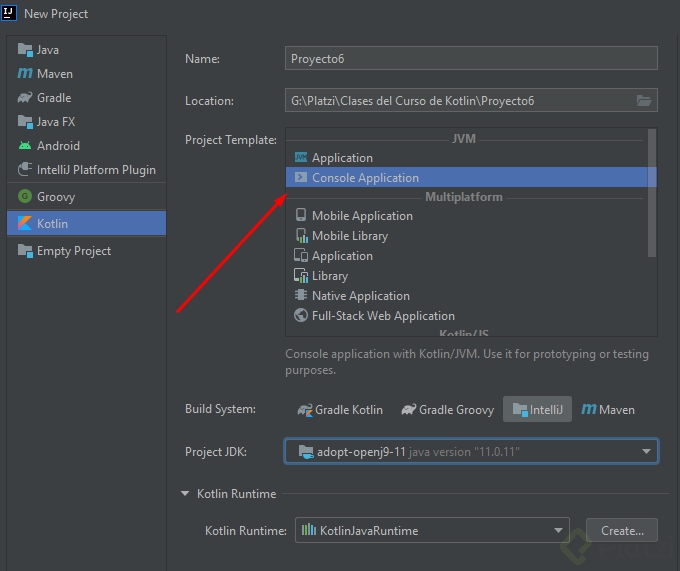
Task: Click the Full-Stack Web Application globe icon
Action: click(x=301, y=316)
